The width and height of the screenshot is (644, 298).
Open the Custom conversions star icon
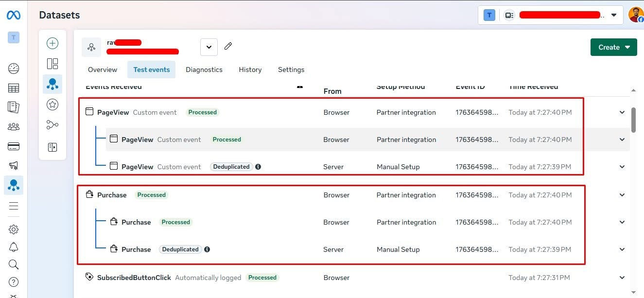52,105
